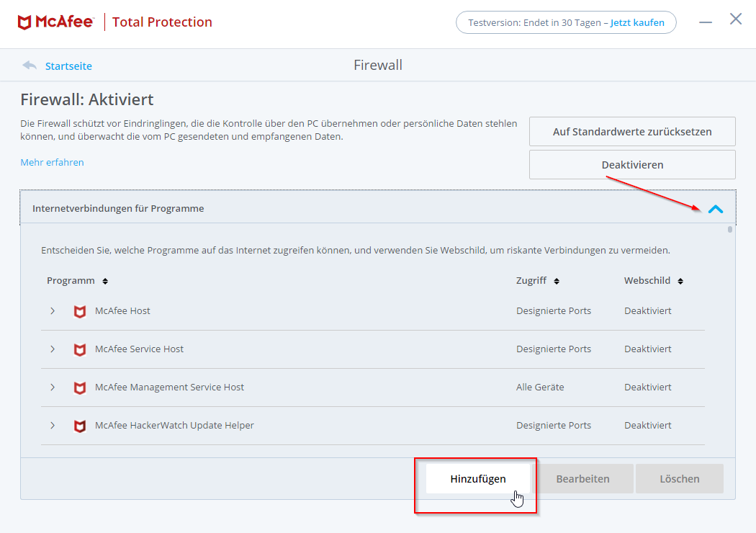This screenshot has width=756, height=533.
Task: Click the McAfee Service Host shield icon
Action: 80,349
